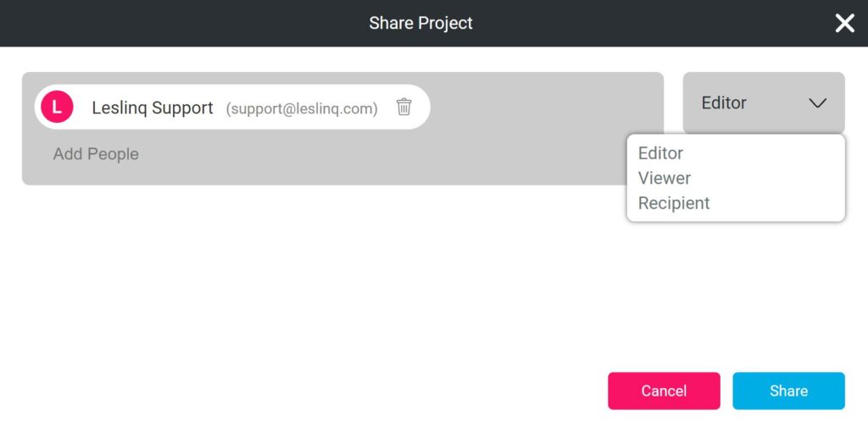Collapse the role list using the chevron arrow
Viewport: 868px width, 432px height.
coord(817,102)
